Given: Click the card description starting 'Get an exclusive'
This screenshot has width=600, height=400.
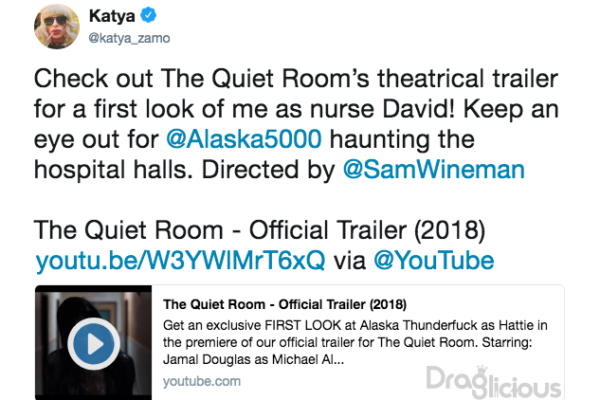Looking at the screenshot, I should click(355, 342).
